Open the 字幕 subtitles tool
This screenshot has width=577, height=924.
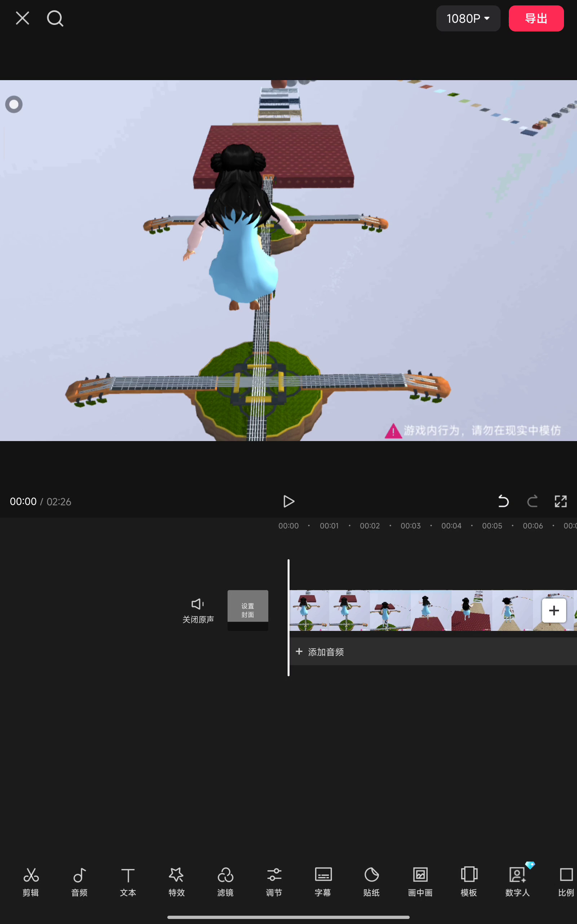[323, 881]
